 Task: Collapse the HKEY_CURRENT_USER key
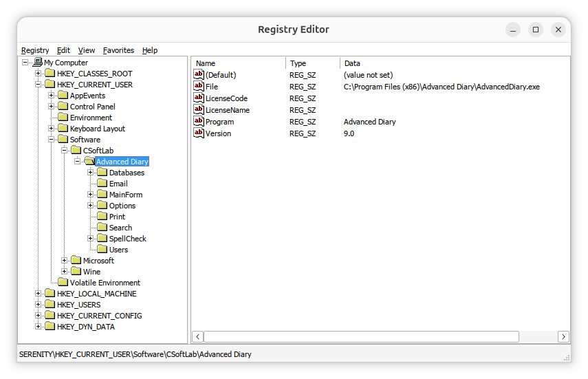[38, 85]
